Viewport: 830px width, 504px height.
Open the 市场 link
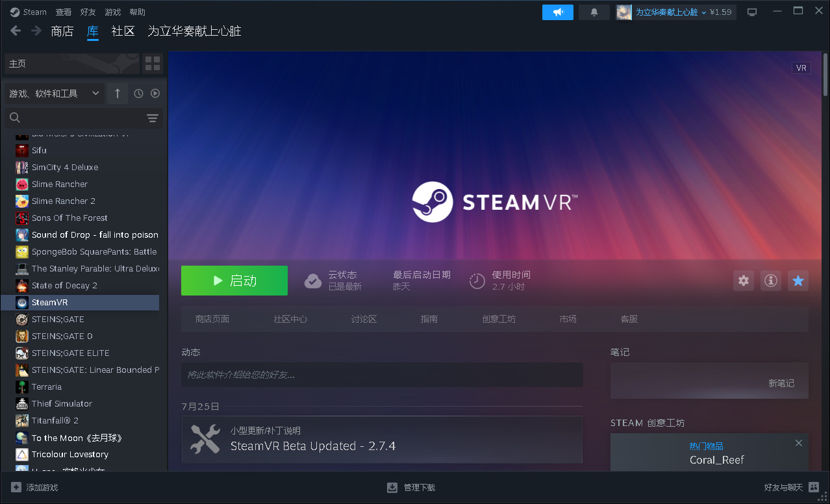(568, 319)
